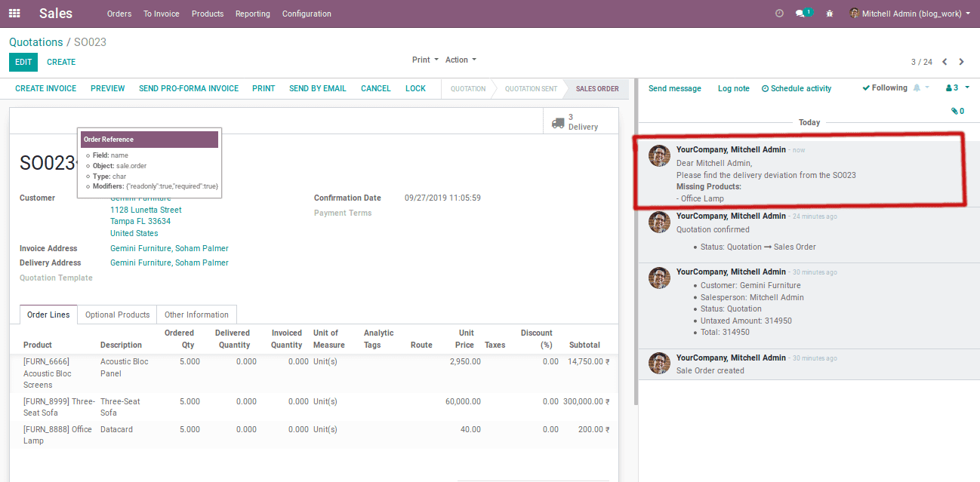The height and width of the screenshot is (482, 980).
Task: Open the Reporting menu
Action: coord(253,14)
